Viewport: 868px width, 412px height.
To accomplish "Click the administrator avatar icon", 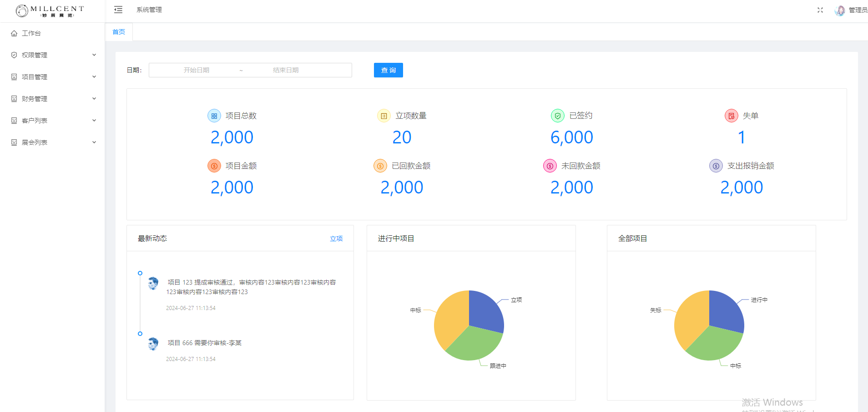I will click(x=840, y=10).
